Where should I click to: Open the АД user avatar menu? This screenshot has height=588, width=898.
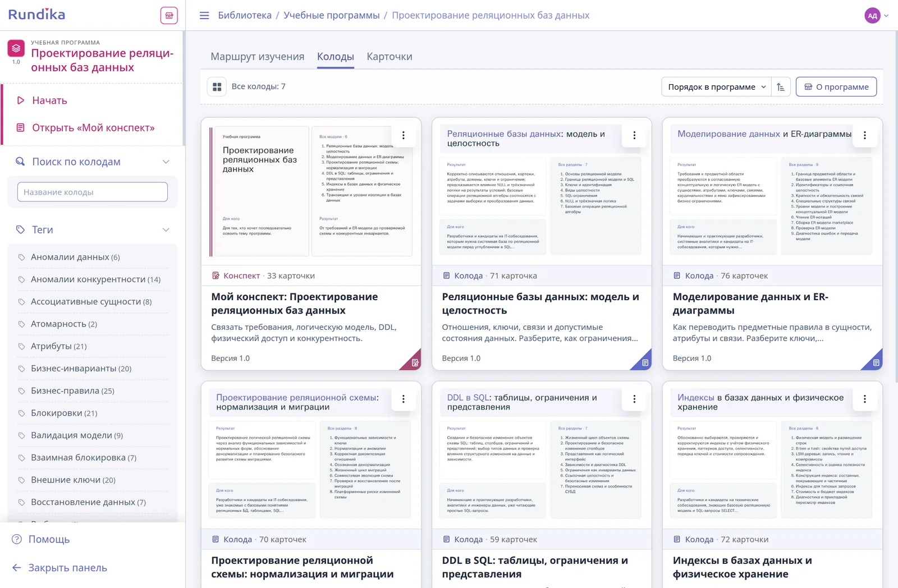[x=872, y=16]
